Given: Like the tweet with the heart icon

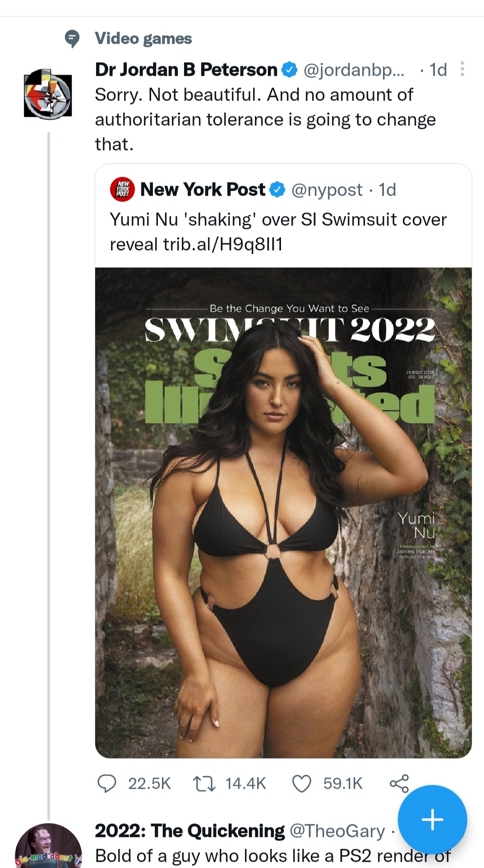Looking at the screenshot, I should pyautogui.click(x=302, y=783).
